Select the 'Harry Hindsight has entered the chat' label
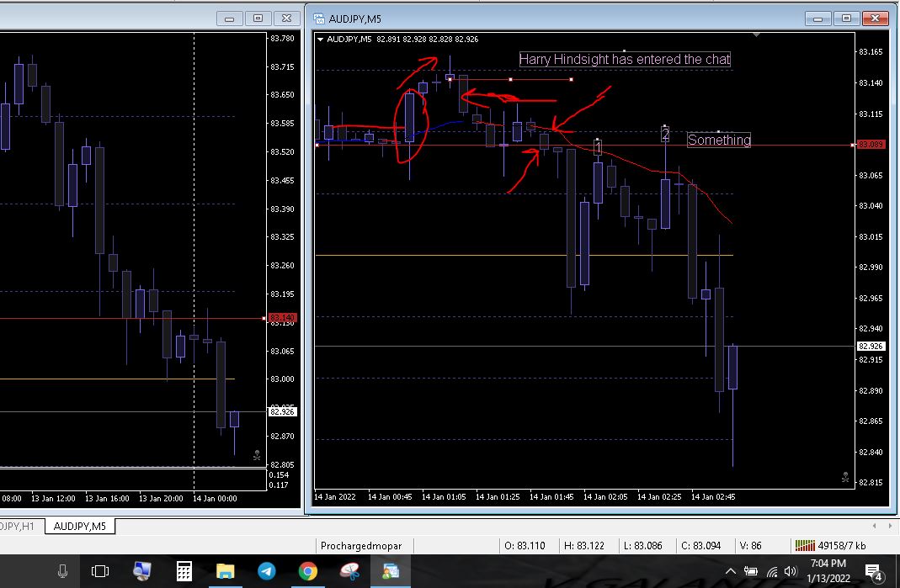 [624, 59]
